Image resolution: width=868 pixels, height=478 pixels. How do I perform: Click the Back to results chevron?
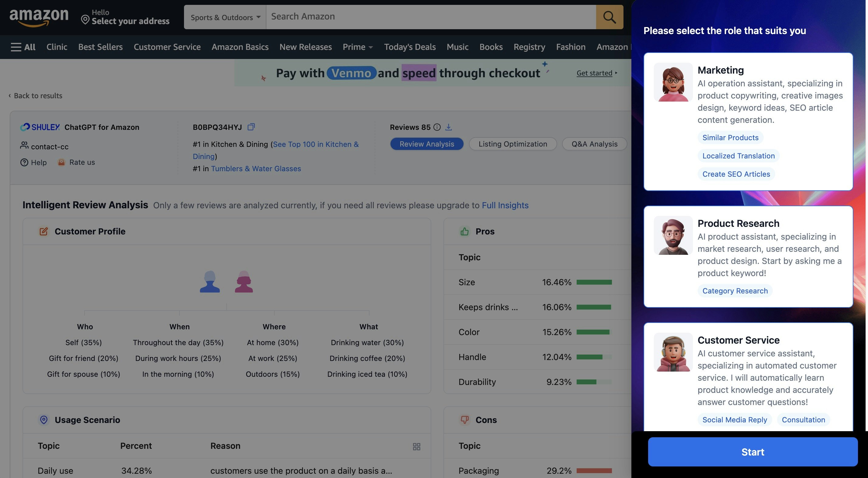(x=10, y=96)
